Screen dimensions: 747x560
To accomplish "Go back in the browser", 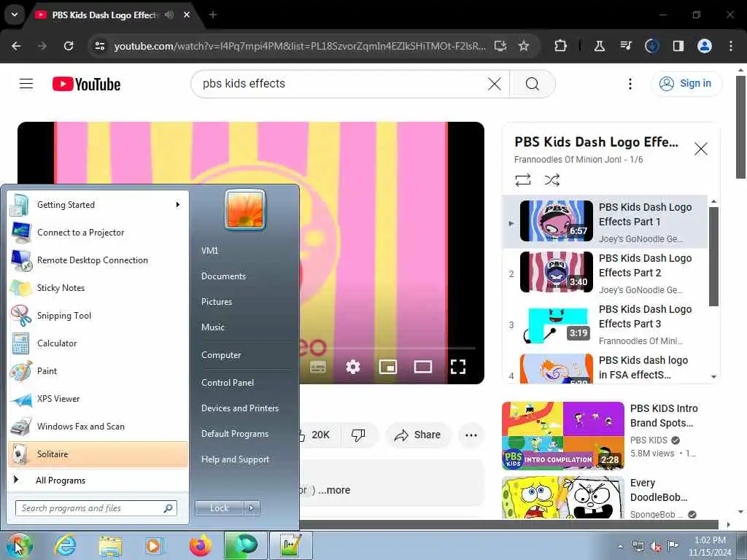I will (16, 46).
